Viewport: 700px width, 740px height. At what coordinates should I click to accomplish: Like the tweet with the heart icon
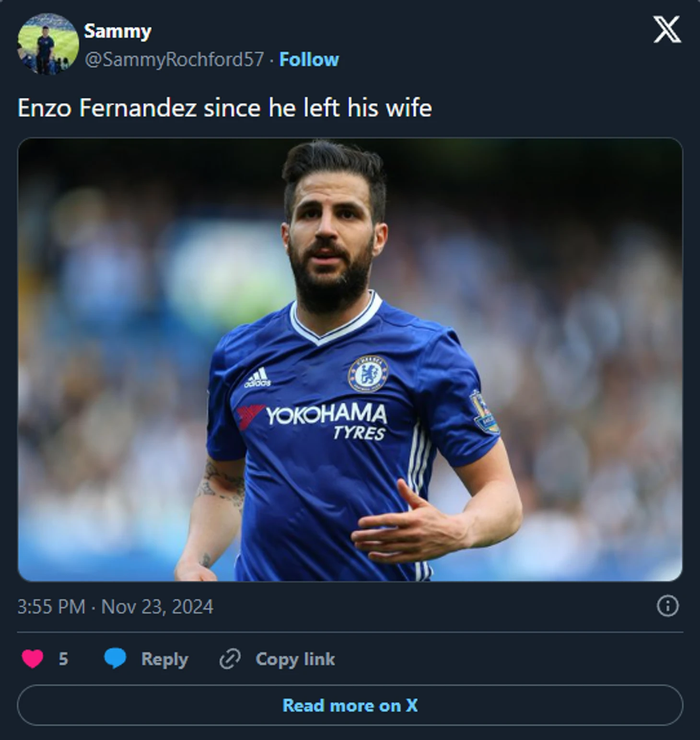(x=33, y=659)
